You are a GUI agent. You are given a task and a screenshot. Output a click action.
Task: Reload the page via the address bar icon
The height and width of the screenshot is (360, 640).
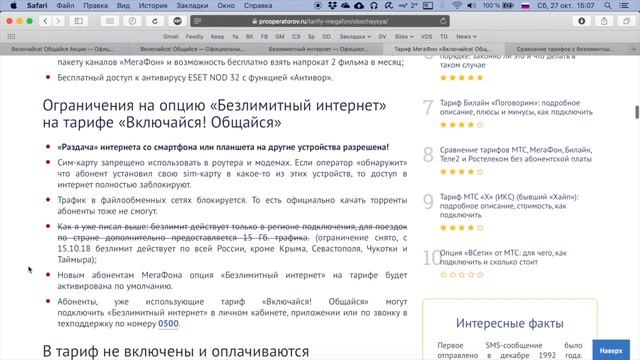(x=443, y=21)
